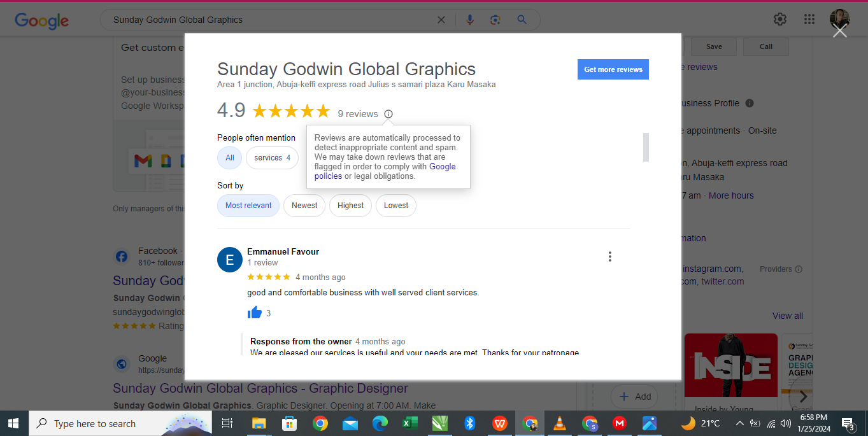
Task: Sort reviews by Lowest rating
Action: [x=396, y=206]
